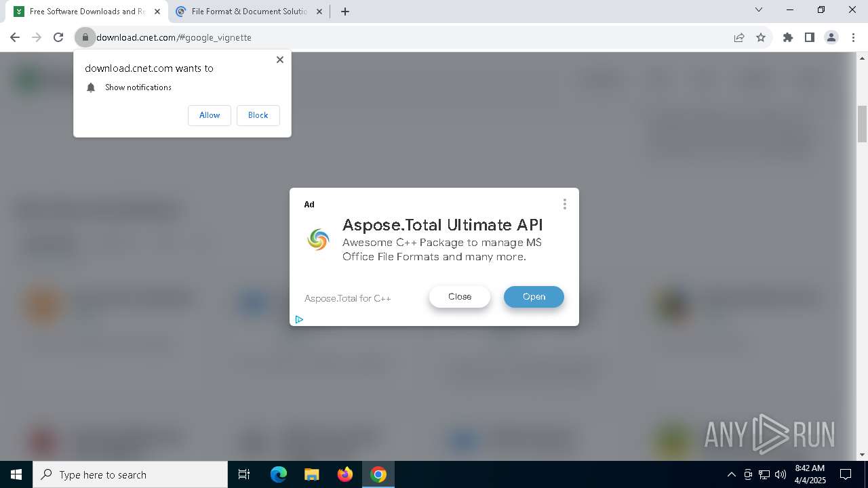Viewport: 868px width, 488px height.
Task: Click the page vertical scrollbar thumb
Action: pyautogui.click(x=863, y=124)
